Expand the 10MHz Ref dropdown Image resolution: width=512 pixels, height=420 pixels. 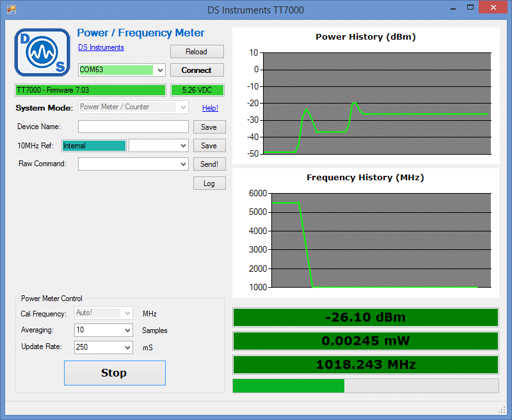coord(183,146)
